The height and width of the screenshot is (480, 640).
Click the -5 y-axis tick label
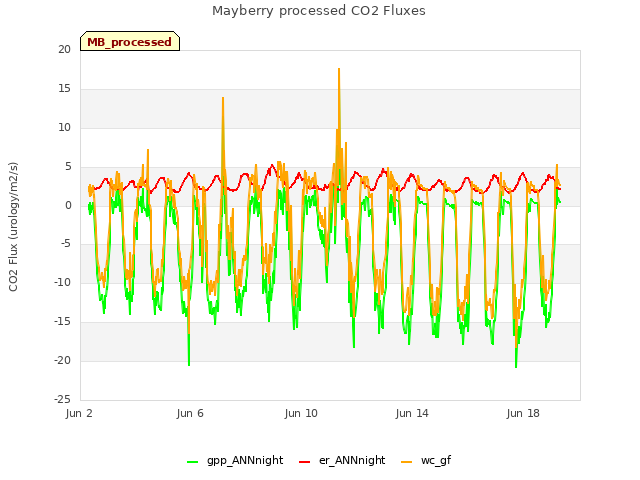(x=66, y=244)
